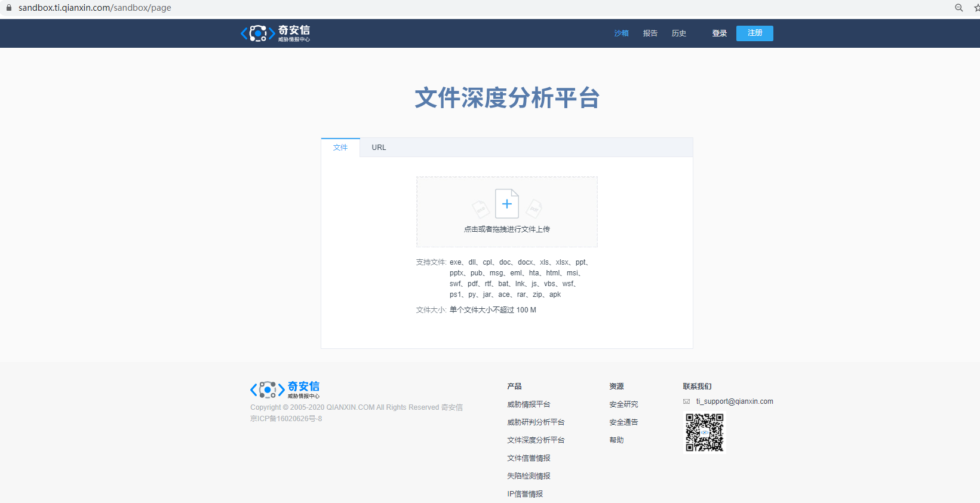
Task: Click the browser zoom magnifier icon
Action: (959, 8)
